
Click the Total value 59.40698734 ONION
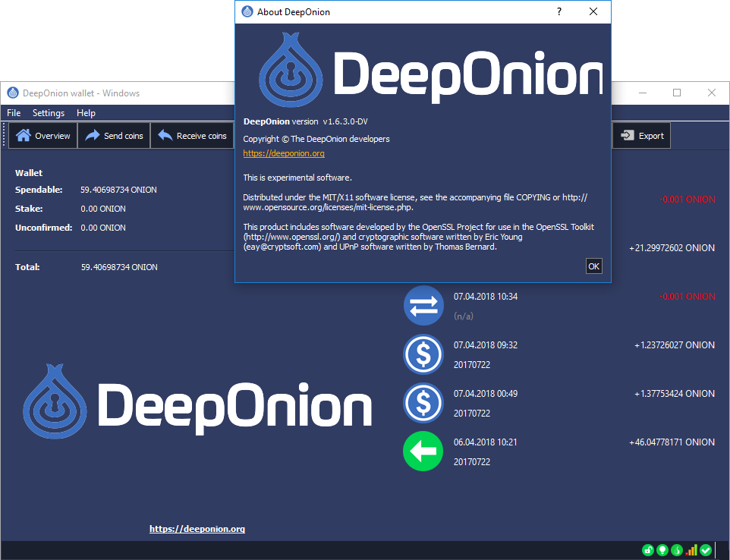pyautogui.click(x=119, y=267)
